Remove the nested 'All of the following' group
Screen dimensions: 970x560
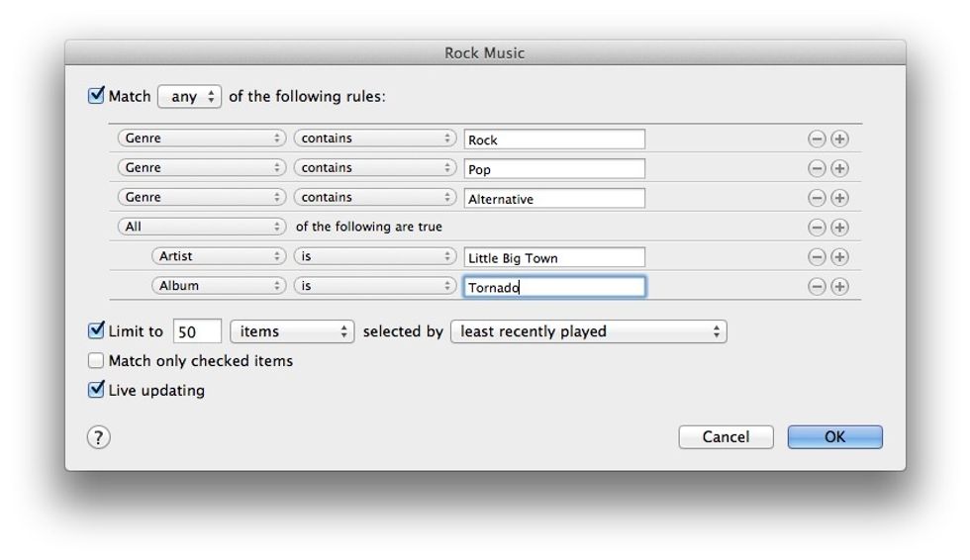[x=817, y=228]
